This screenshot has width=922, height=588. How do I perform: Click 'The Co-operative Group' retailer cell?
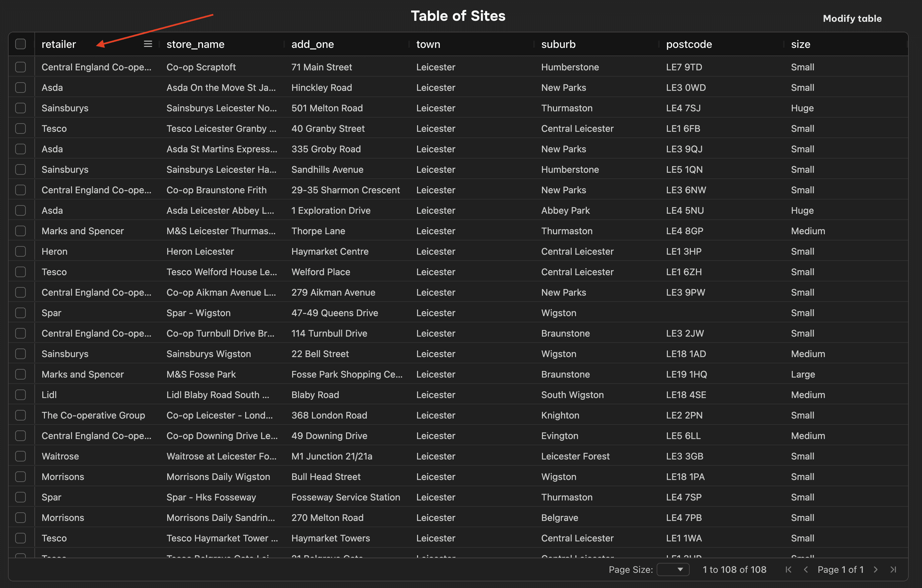point(93,415)
